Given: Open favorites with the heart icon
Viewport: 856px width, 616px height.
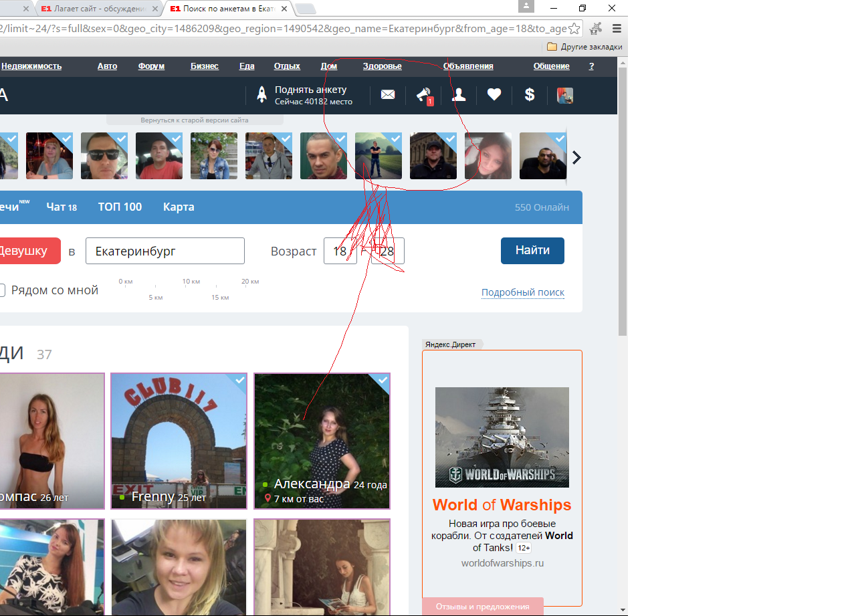Looking at the screenshot, I should [494, 95].
